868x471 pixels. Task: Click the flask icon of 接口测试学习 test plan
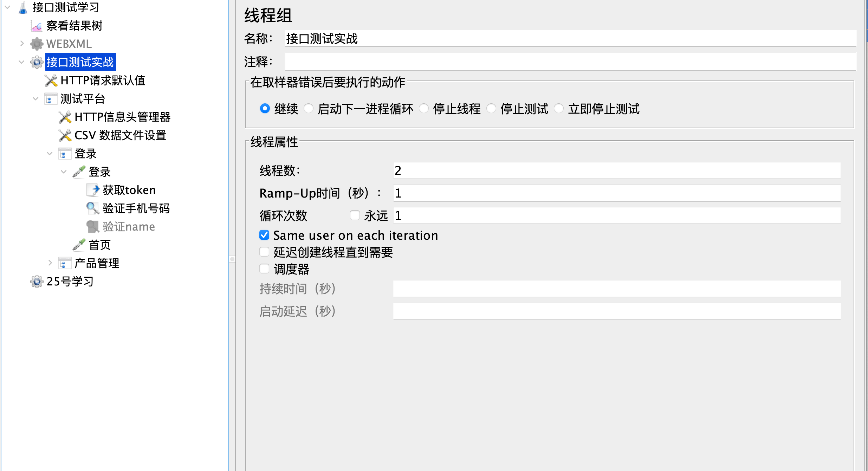point(23,8)
